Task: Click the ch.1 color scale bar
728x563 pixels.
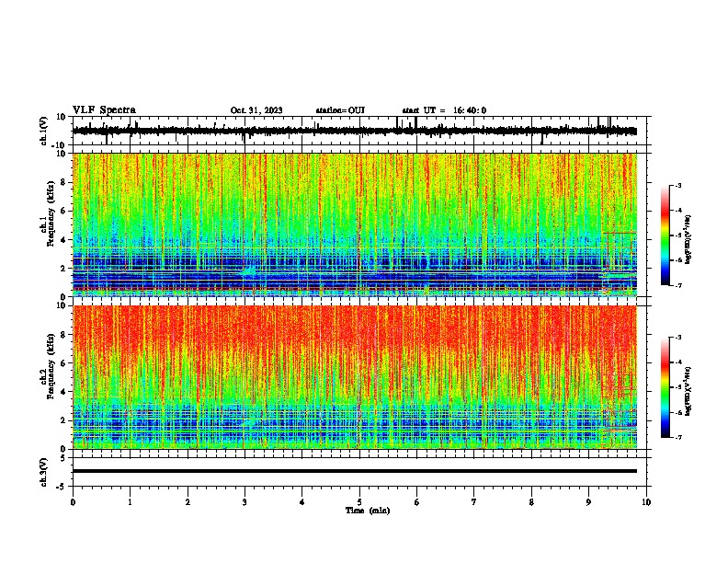Action: (x=665, y=236)
